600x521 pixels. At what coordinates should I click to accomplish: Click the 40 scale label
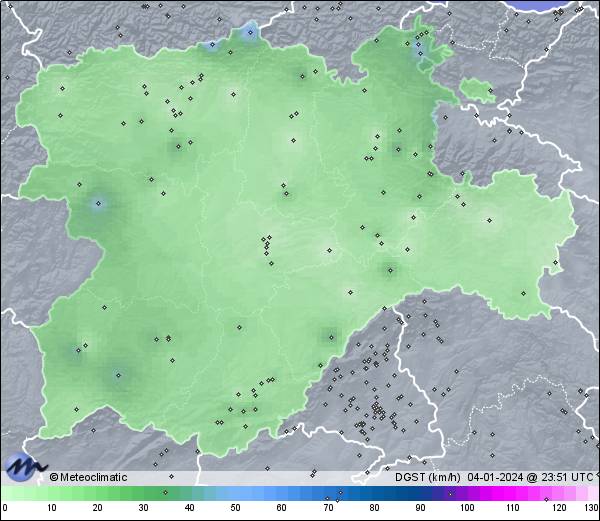pos(189,508)
